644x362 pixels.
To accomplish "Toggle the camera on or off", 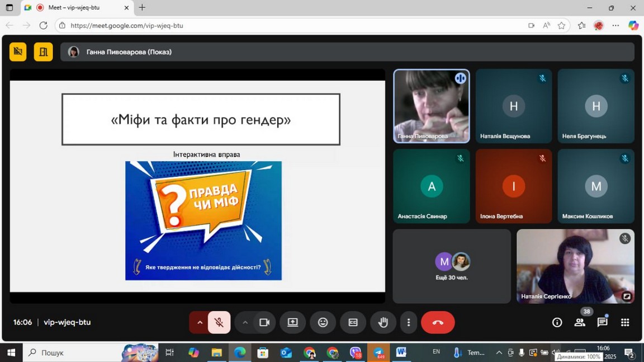I will pyautogui.click(x=264, y=323).
